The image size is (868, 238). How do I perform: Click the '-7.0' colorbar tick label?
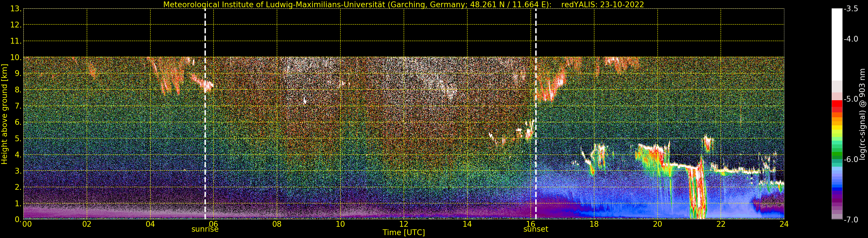click(x=851, y=220)
